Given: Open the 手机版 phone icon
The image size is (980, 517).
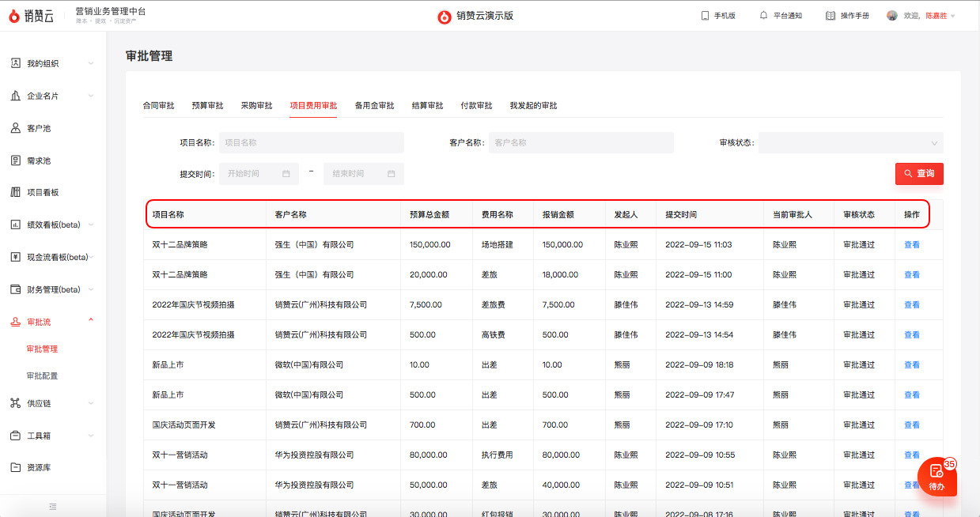Looking at the screenshot, I should pos(705,16).
